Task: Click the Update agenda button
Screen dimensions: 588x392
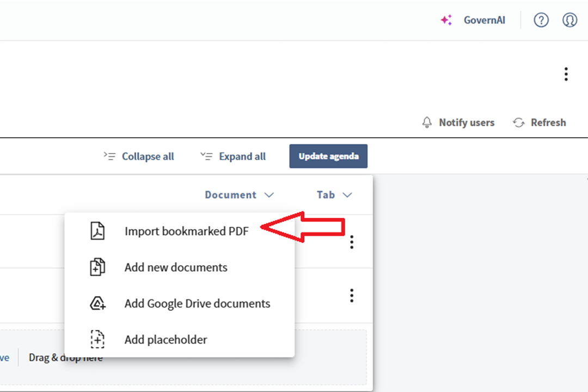Action: point(328,156)
